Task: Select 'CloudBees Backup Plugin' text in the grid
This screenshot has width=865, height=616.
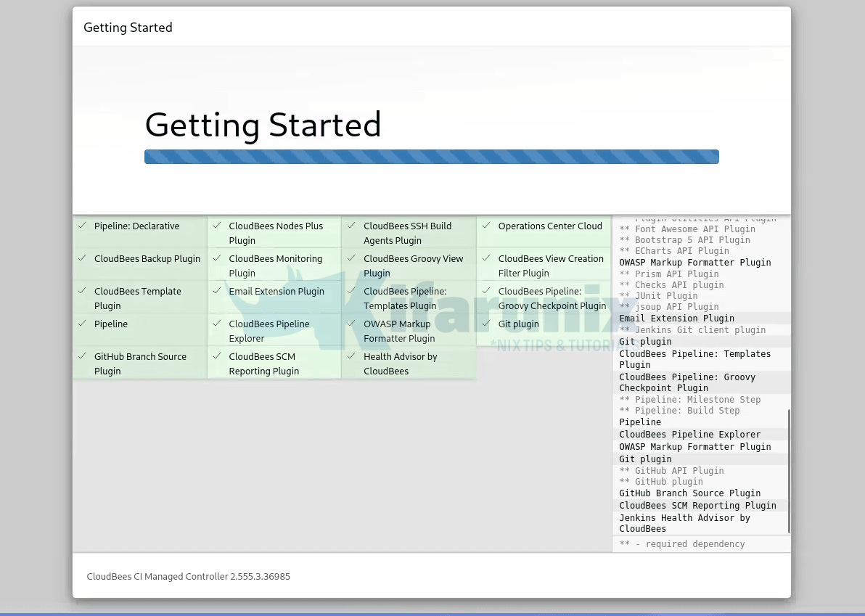Action: pos(147,258)
